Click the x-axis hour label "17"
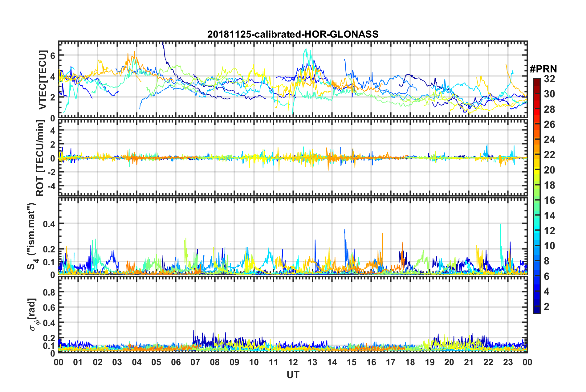 [x=391, y=362]
